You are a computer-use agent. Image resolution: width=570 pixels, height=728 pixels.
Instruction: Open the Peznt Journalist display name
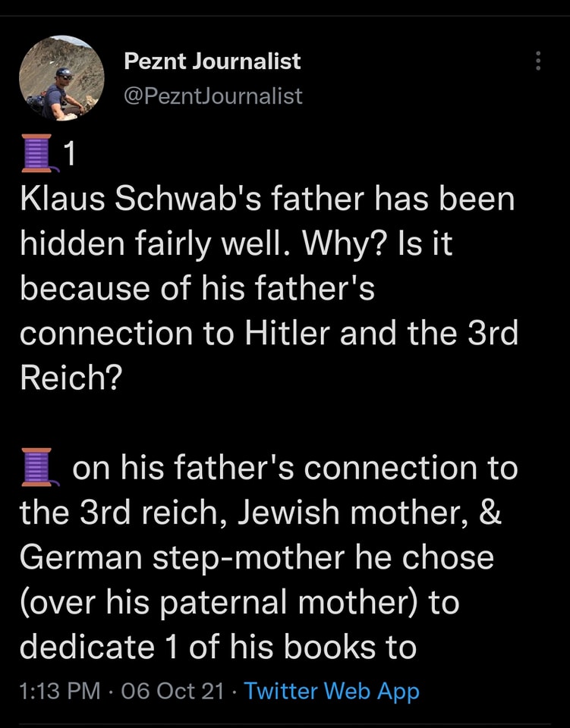(213, 61)
